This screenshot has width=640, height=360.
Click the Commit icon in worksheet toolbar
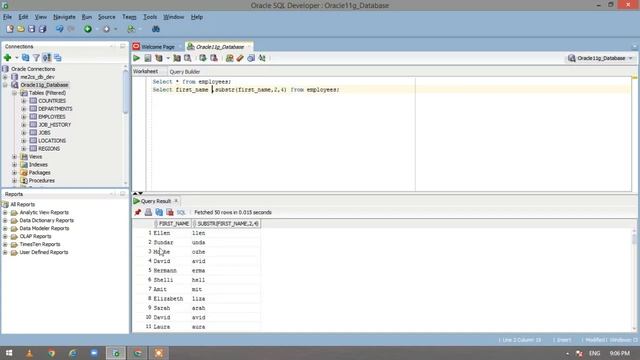(203, 58)
